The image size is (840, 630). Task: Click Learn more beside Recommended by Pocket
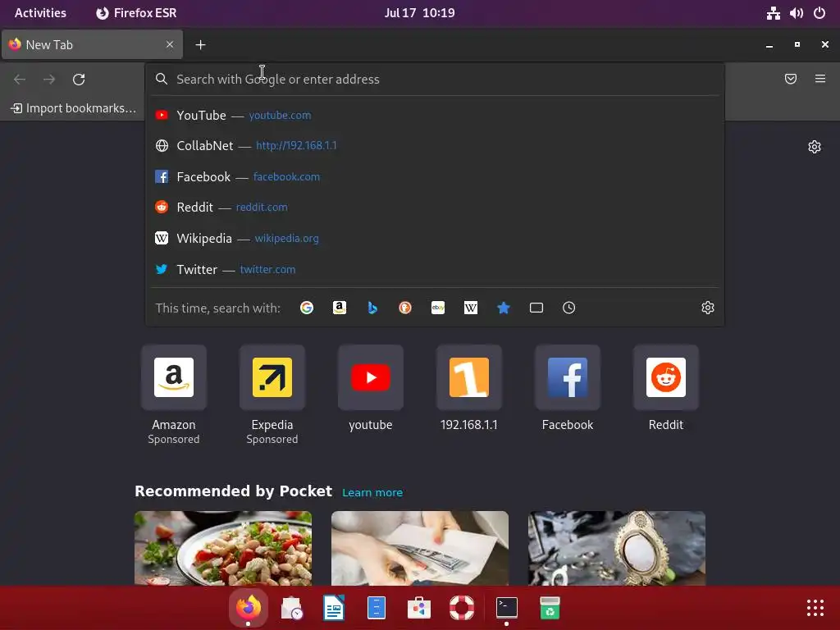(372, 492)
